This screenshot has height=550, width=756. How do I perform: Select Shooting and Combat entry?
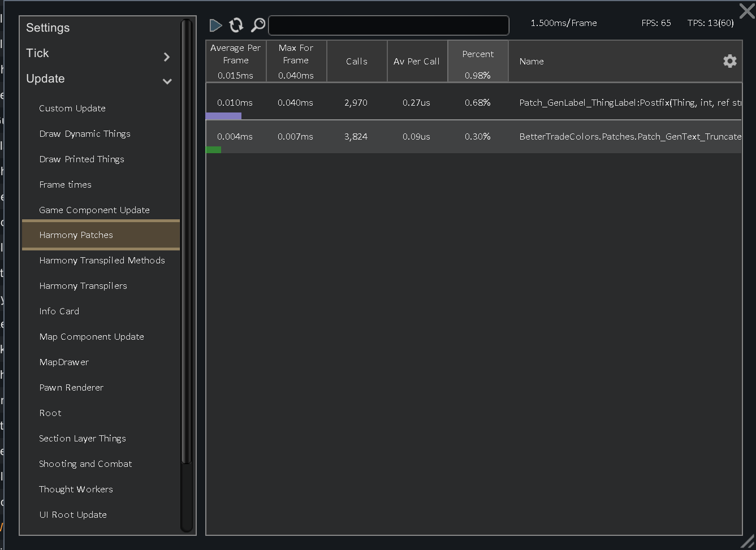point(85,464)
